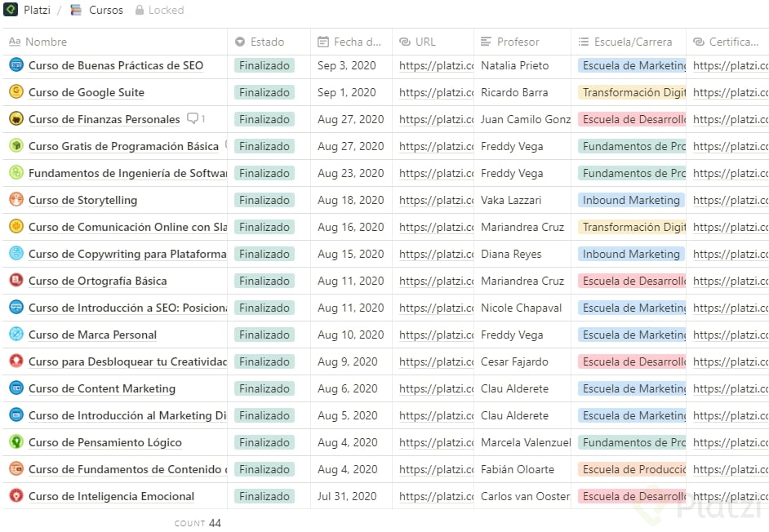This screenshot has width=769, height=532.
Task: Click Escuela de Producción tag for Fundamentos de Contenido
Action: 632,469
